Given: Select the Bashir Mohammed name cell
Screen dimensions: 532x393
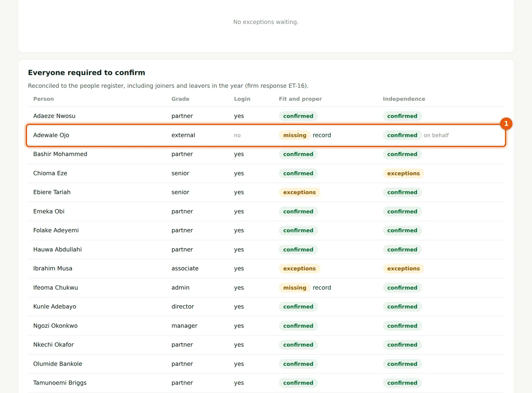Looking at the screenshot, I should [60, 154].
